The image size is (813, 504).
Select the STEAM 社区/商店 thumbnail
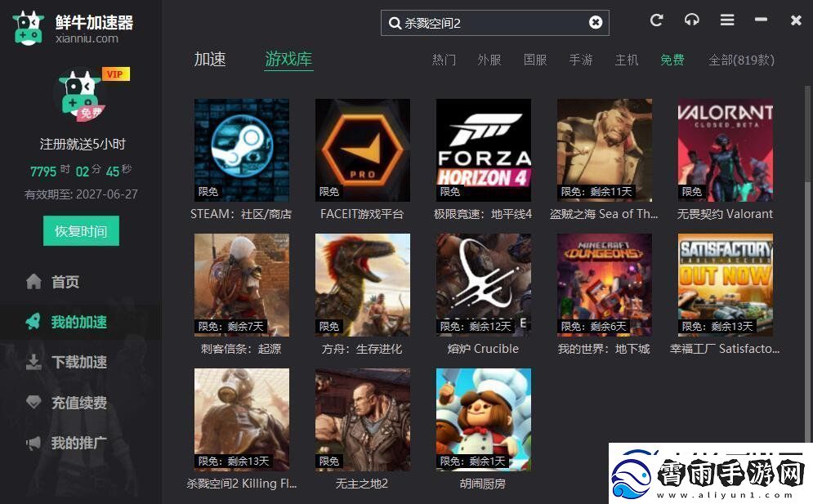pyautogui.click(x=242, y=149)
